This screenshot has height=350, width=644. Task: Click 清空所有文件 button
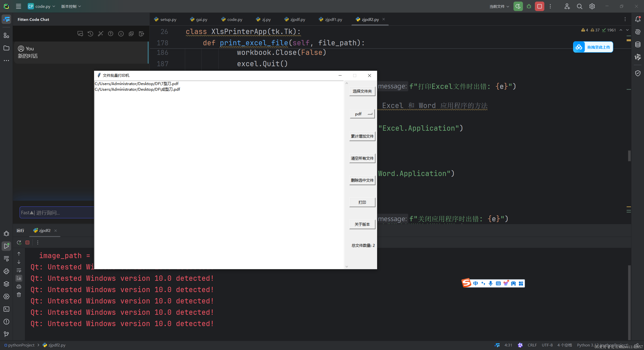click(x=362, y=158)
